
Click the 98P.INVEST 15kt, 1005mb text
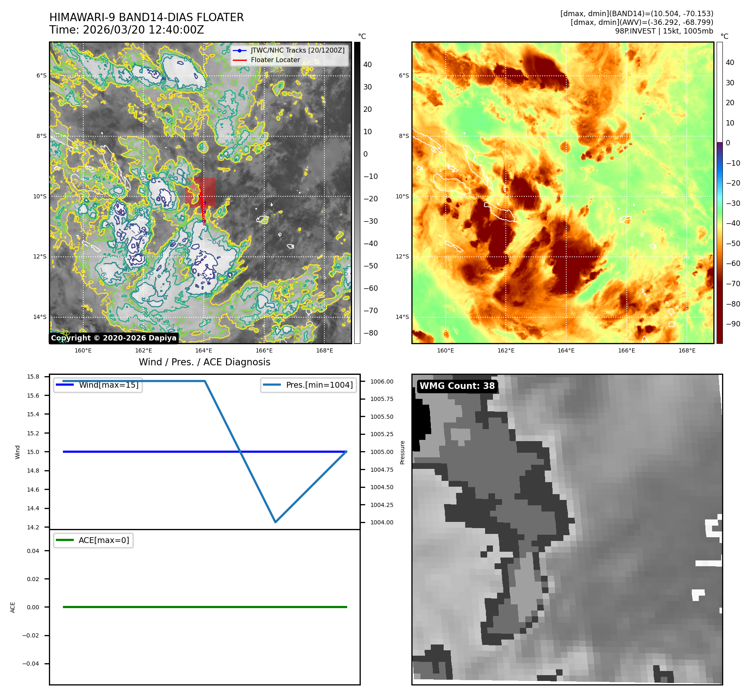664,31
